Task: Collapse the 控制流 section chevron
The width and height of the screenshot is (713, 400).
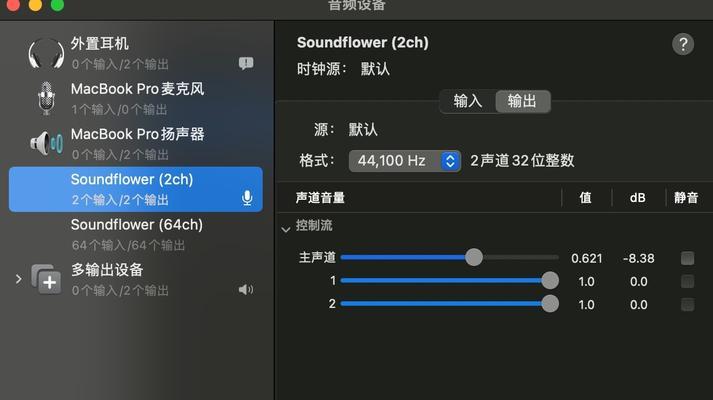Action: 286,229
